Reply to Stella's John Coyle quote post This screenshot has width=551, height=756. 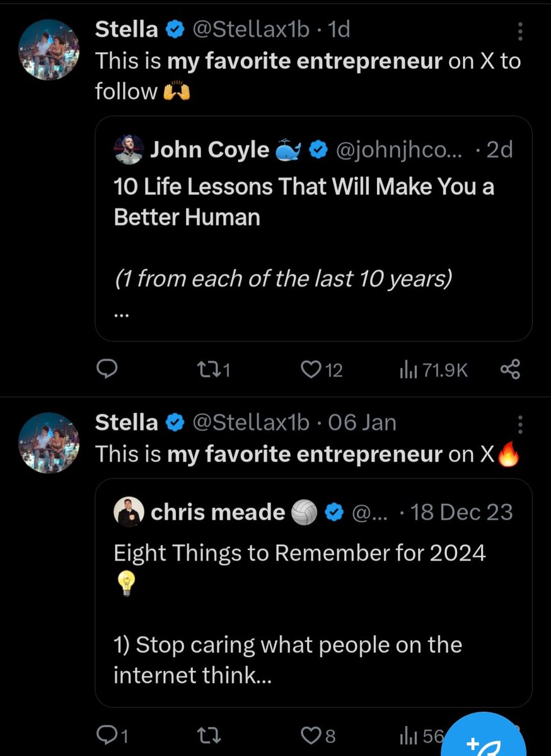pos(108,370)
